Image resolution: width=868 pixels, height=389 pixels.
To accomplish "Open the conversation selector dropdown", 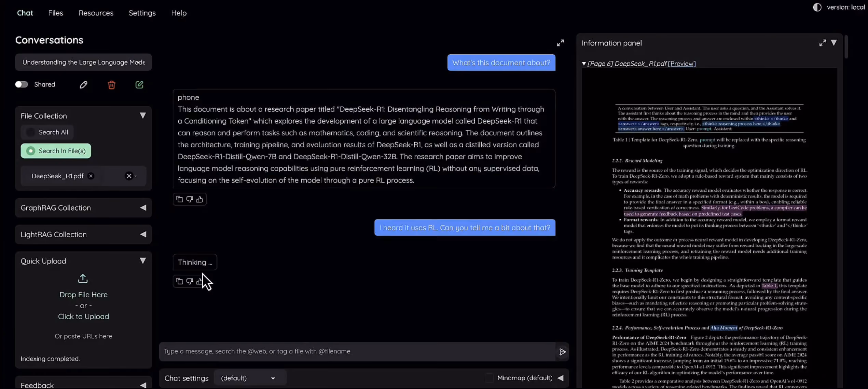I will (83, 62).
